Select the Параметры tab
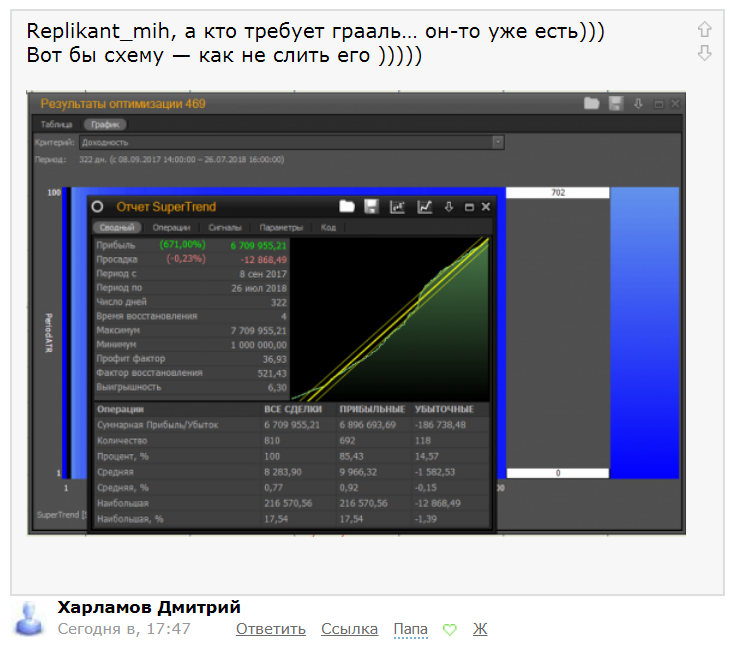731x660 pixels. point(280,227)
